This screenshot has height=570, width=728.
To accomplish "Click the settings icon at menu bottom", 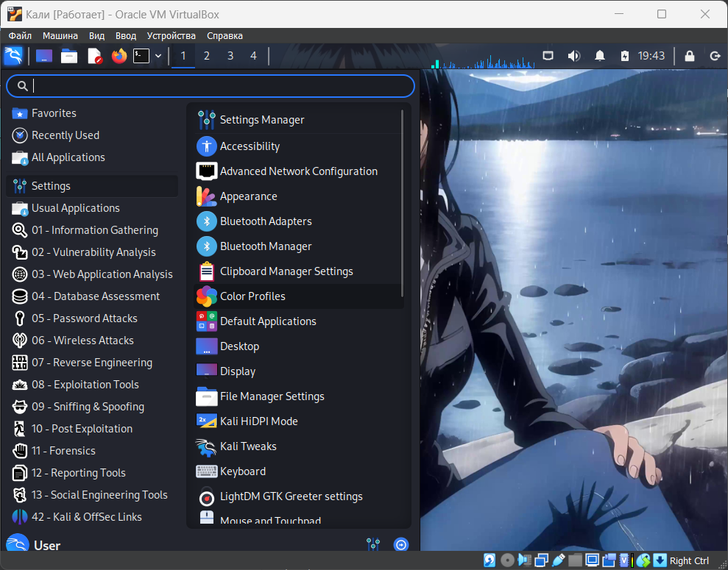I will click(372, 544).
